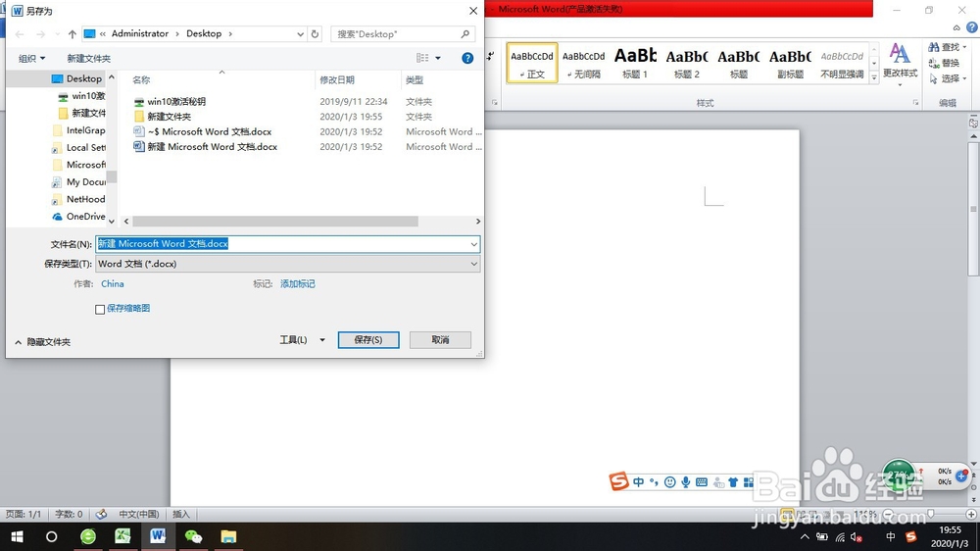Viewport: 980px width, 551px height.
Task: Open Word help question mark icon
Action: click(x=972, y=27)
